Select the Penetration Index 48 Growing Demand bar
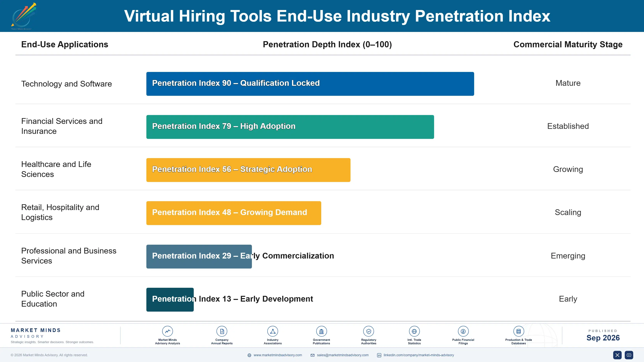 pos(233,213)
